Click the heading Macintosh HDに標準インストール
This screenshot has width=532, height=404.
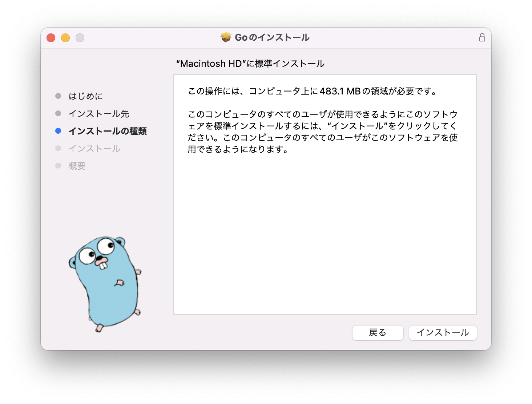250,63
